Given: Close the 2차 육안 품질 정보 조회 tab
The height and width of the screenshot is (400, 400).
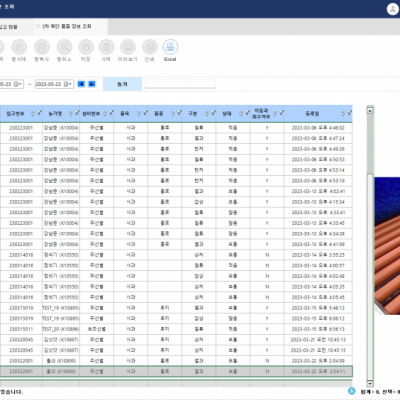Looking at the screenshot, I should point(38,26).
